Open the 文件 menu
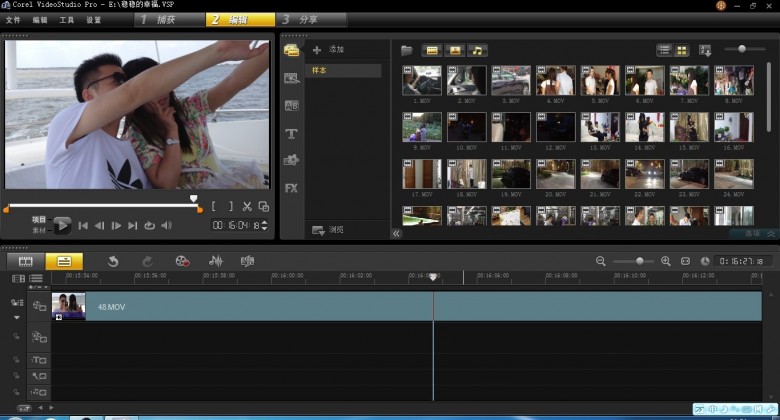Screen dimensions: 780x420 [13, 19]
